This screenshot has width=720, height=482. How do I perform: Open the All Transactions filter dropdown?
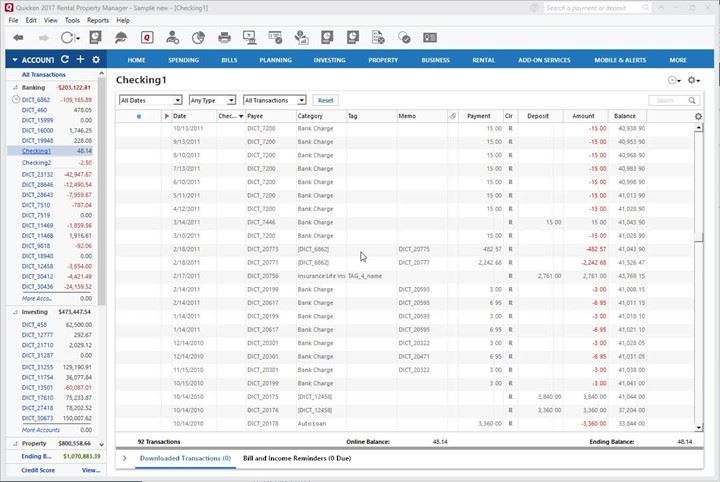click(274, 100)
